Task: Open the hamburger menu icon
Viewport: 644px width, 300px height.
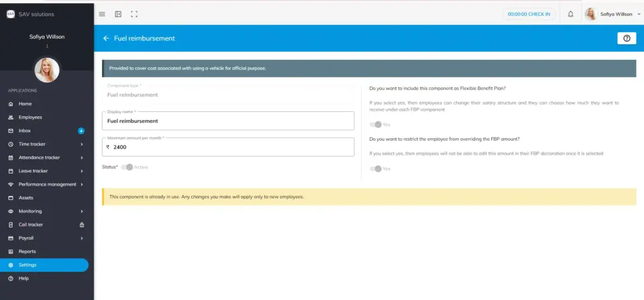Action: coord(103,14)
